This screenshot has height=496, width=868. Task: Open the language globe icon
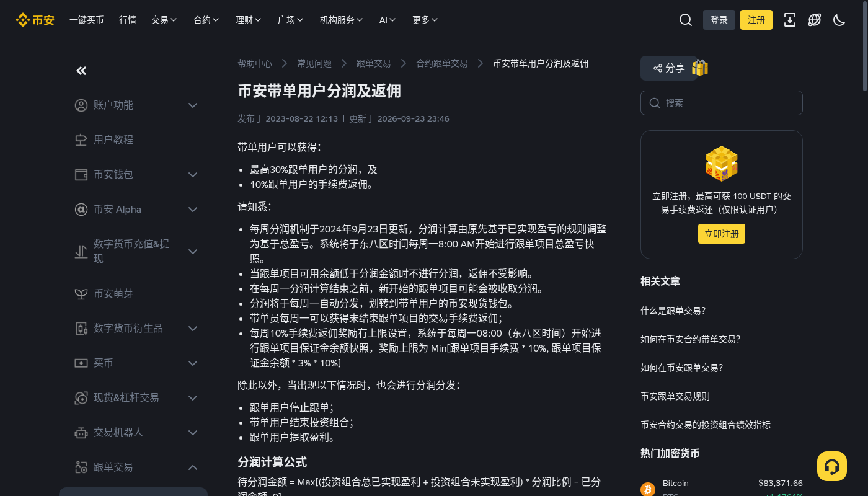point(815,20)
